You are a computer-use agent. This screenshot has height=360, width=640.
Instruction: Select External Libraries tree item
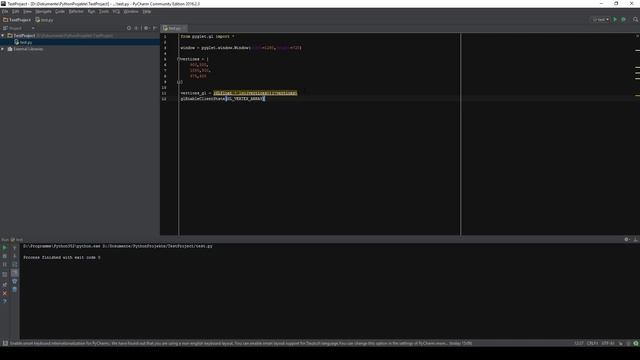[25, 49]
